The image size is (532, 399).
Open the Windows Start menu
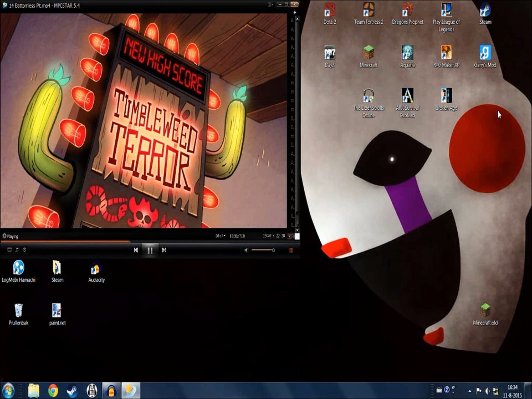(x=8, y=391)
